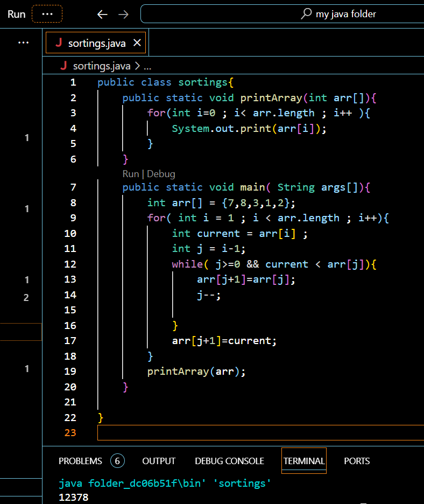The image size is (424, 504).
Task: Click 'int j = i-1;' on line 11
Action: [209, 249]
